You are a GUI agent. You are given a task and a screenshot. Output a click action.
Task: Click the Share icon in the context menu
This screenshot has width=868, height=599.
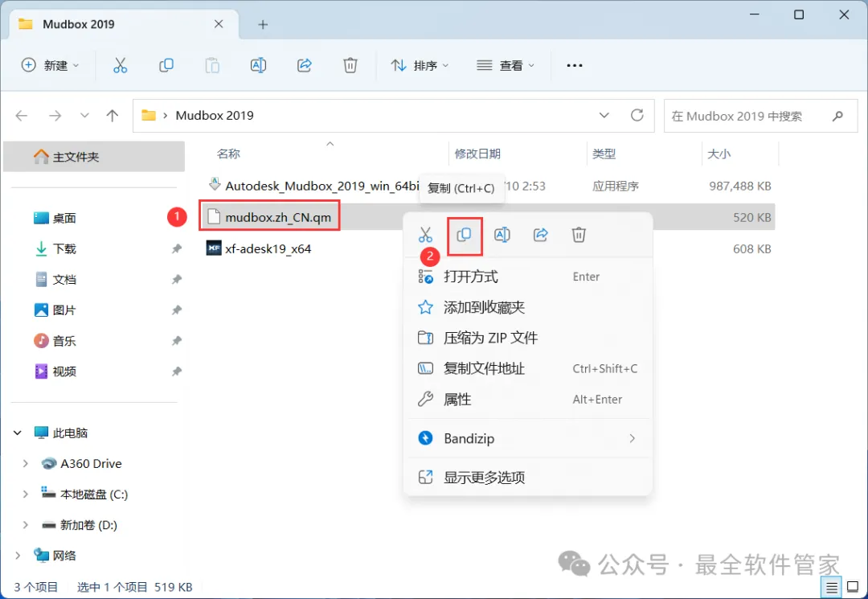point(540,235)
